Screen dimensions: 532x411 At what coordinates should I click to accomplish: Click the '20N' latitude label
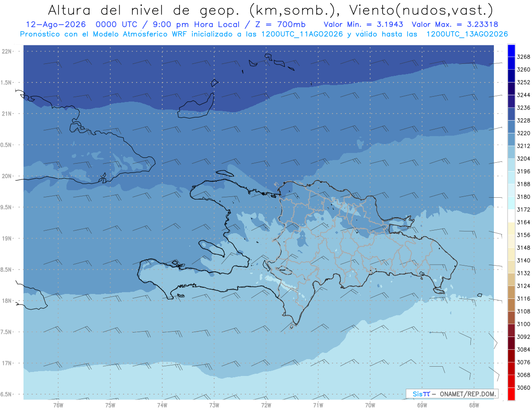click(x=7, y=176)
